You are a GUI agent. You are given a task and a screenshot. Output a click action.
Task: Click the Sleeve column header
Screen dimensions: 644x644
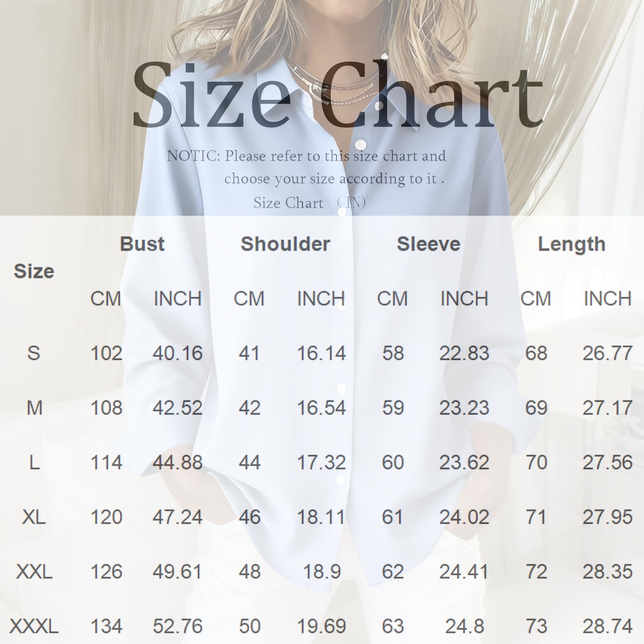point(428,244)
